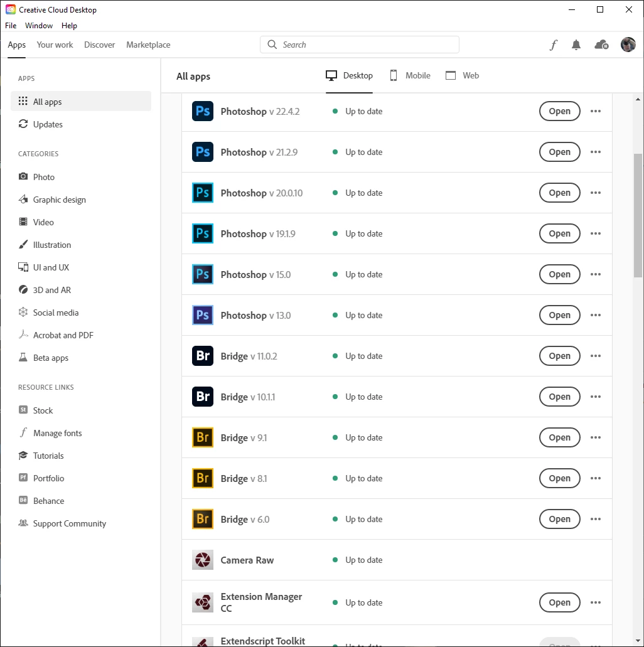
Task: Open Extension Manager CC
Action: 559,602
